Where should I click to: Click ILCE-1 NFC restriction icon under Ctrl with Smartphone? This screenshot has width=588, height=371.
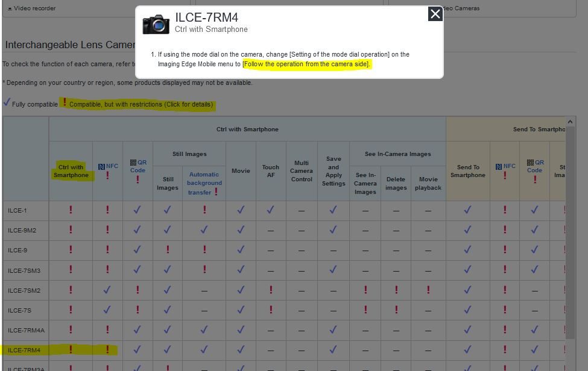click(x=107, y=210)
